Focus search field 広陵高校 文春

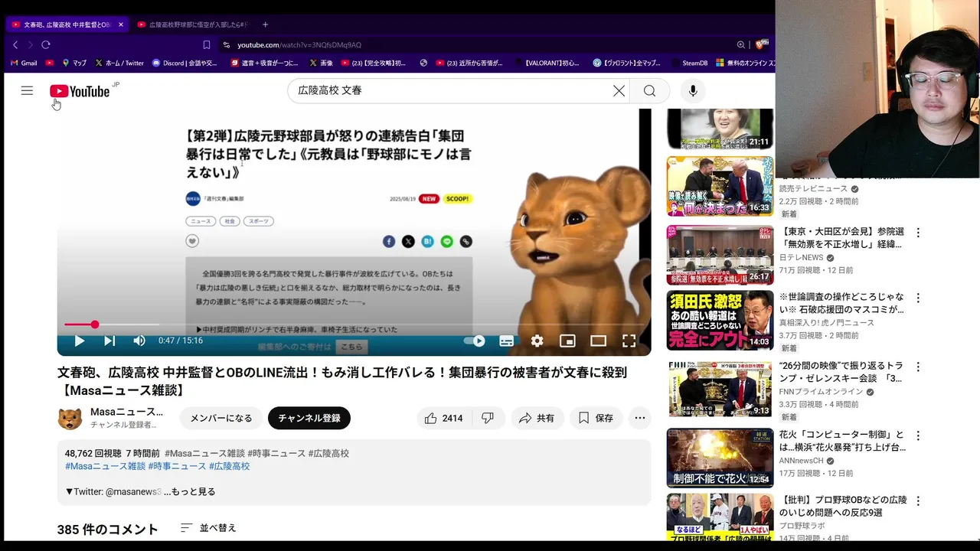click(452, 91)
